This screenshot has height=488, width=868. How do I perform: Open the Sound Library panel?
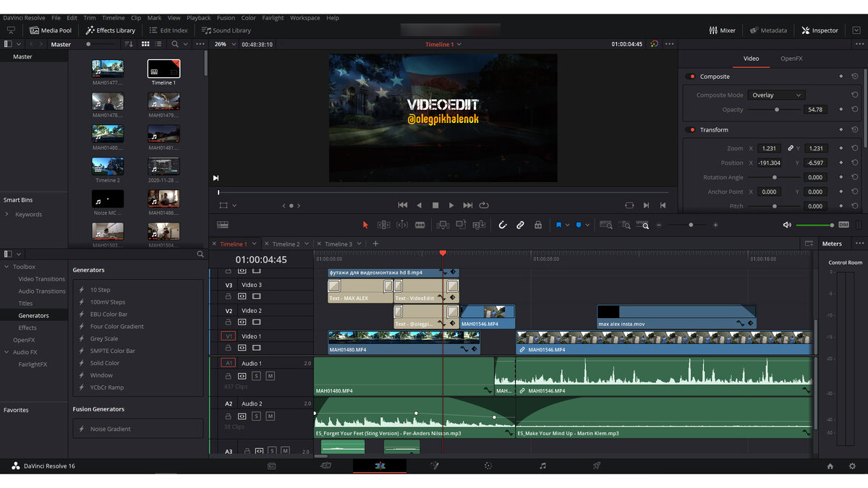click(226, 30)
